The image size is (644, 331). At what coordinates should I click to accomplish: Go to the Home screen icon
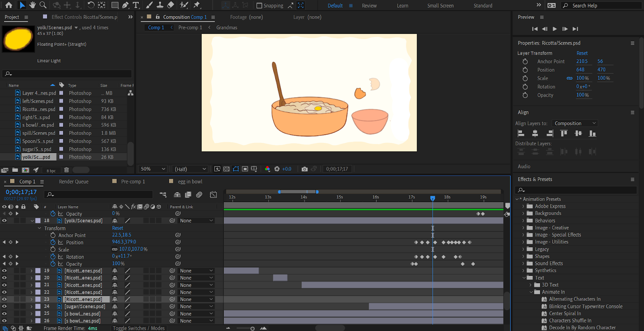(x=8, y=5)
